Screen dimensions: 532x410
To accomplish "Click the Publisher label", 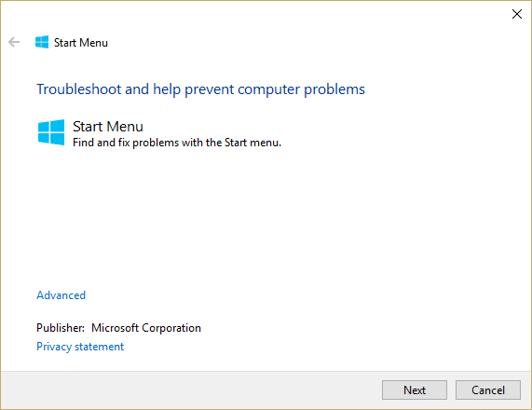I will pos(61,328).
